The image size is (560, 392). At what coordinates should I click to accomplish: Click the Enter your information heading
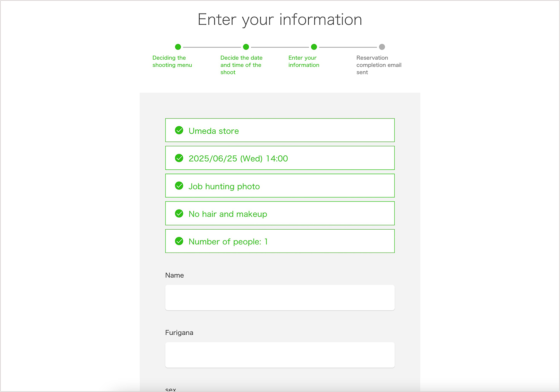[280, 19]
